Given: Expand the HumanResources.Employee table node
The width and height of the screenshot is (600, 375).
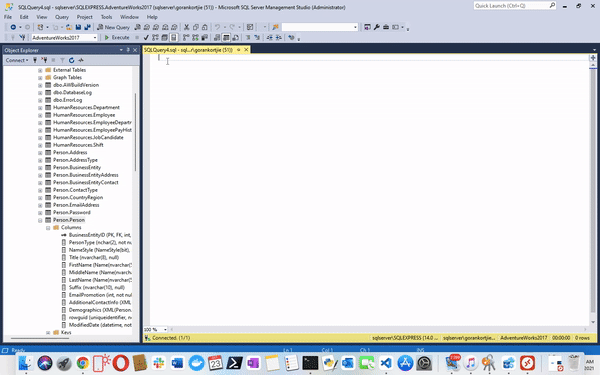Looking at the screenshot, I should [40, 115].
